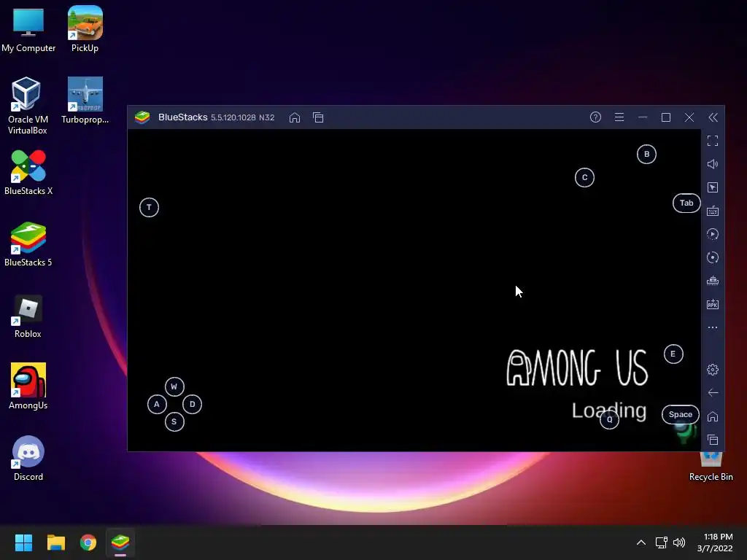Open memory trim icon in sidebar
747x560 pixels.
click(x=712, y=281)
